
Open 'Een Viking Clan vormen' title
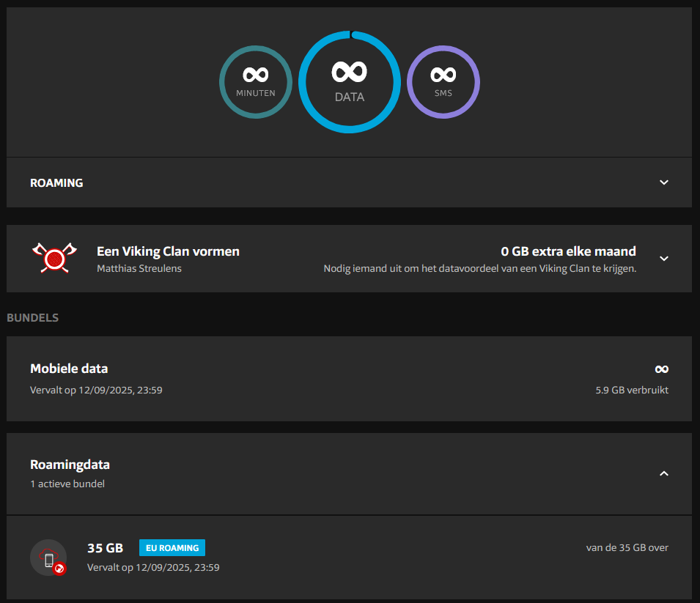(x=168, y=251)
